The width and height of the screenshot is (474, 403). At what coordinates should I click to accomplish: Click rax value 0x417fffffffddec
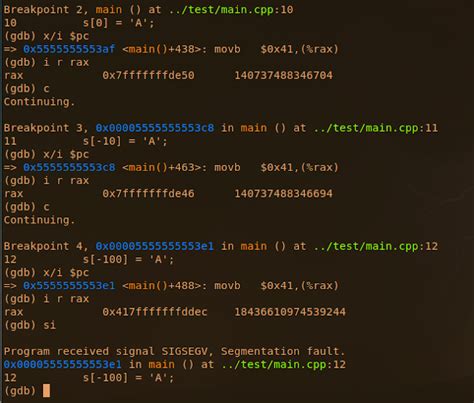point(155,312)
